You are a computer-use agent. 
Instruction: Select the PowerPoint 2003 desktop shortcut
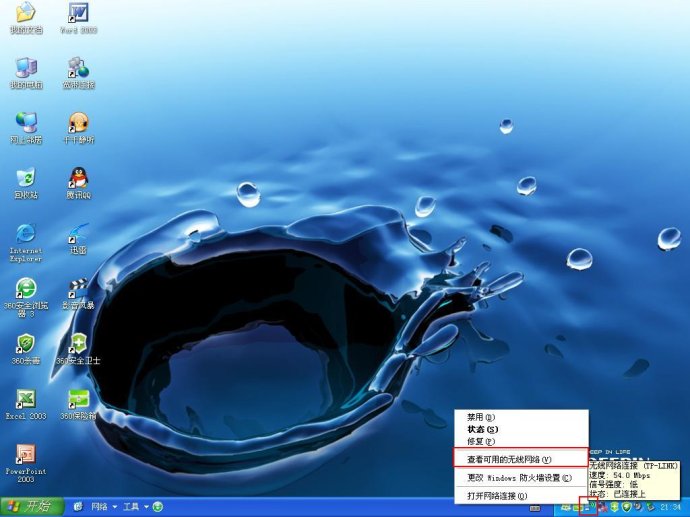[x=26, y=463]
